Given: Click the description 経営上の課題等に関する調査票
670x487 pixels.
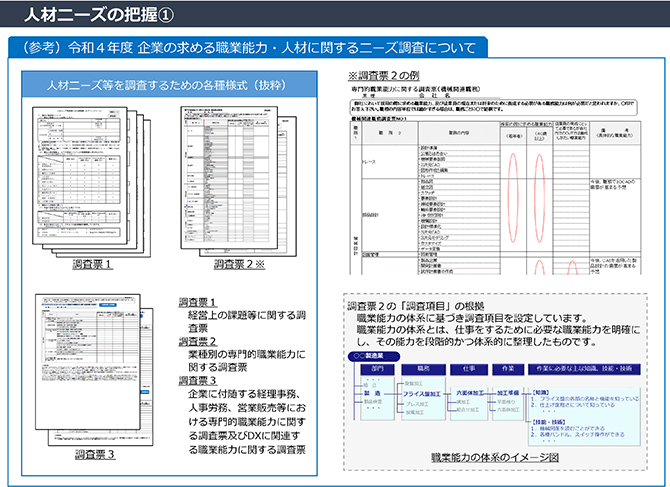Looking at the screenshot, I should [247, 321].
